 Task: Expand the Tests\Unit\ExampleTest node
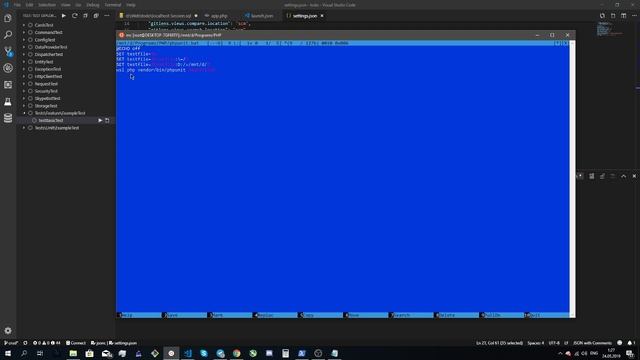click(x=24, y=128)
